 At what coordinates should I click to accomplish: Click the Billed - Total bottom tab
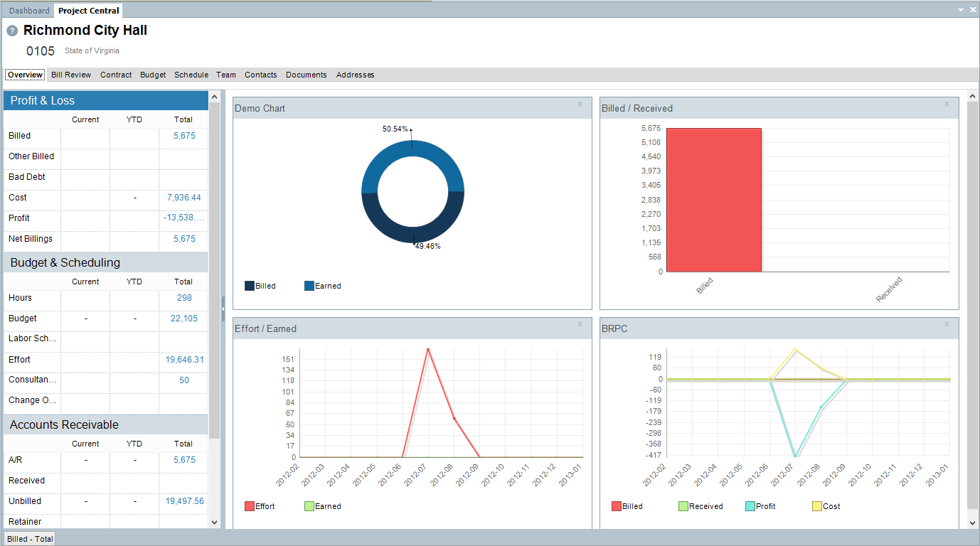coord(30,539)
